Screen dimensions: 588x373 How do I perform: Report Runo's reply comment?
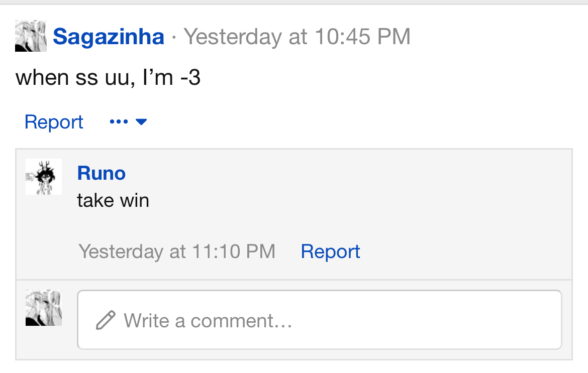330,252
